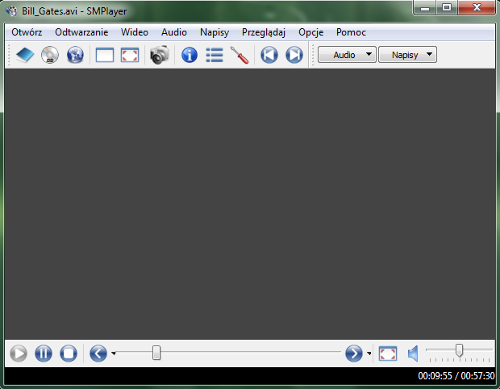Expand the rewind options arrow

coord(113,353)
